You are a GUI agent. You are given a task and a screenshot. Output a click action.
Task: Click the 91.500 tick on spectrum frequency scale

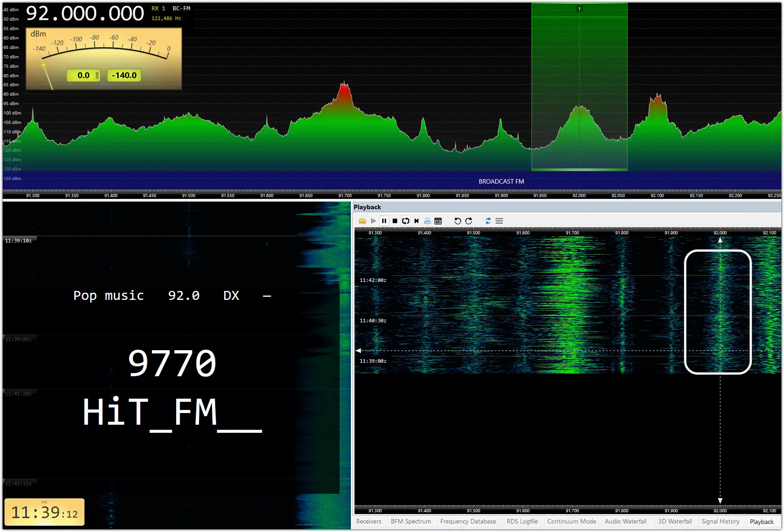tap(189, 196)
